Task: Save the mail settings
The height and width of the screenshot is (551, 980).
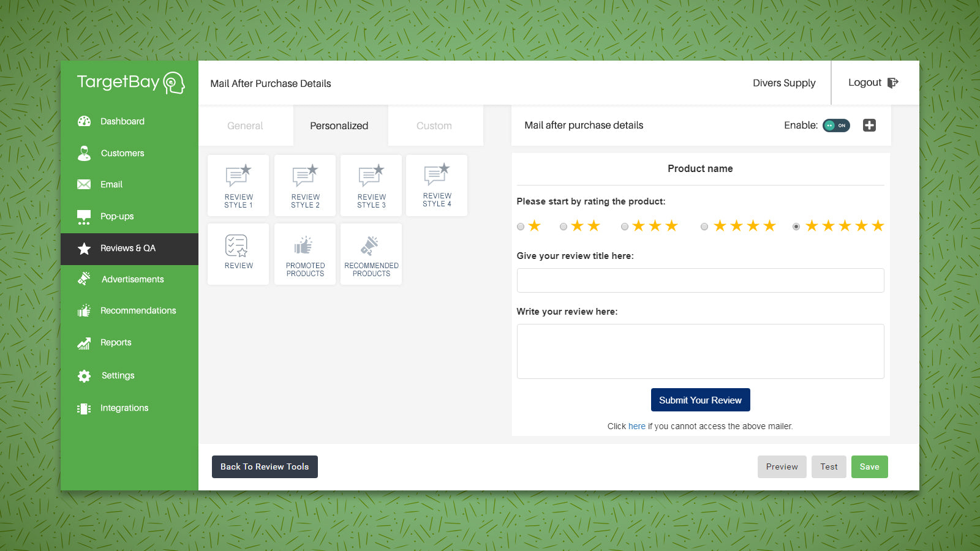Action: [870, 467]
